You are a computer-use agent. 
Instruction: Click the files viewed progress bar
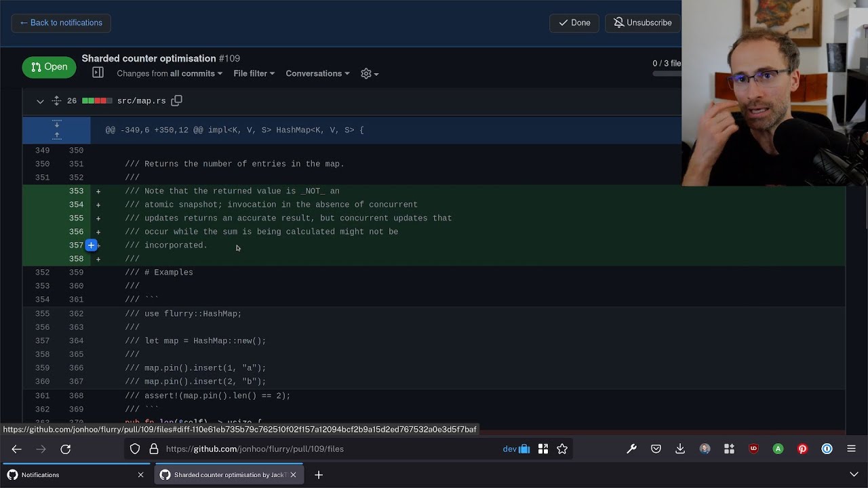coord(667,73)
